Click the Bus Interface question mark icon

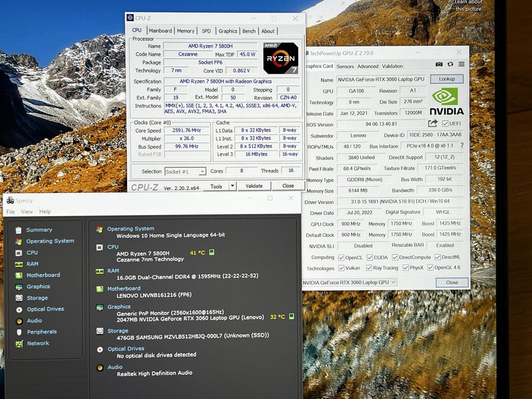462,145
